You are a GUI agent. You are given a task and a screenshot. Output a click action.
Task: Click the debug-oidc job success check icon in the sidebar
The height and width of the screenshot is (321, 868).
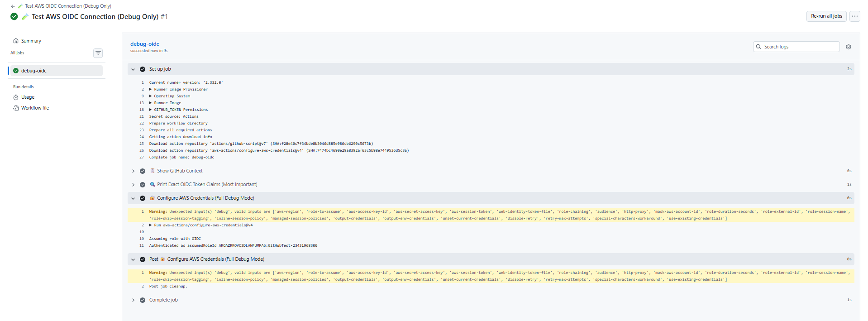pos(16,71)
